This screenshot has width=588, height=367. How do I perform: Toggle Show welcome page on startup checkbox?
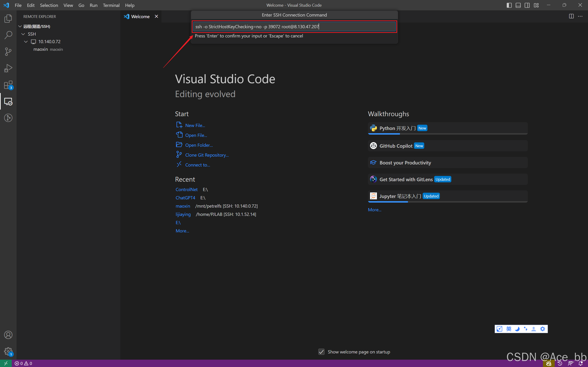click(x=321, y=352)
